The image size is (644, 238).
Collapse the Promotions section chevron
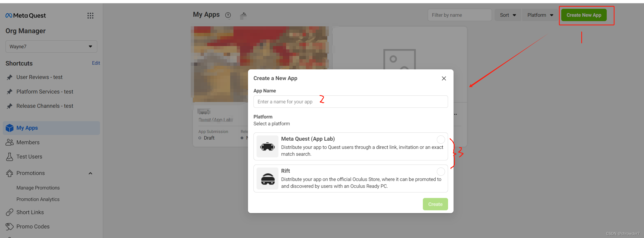pos(90,173)
